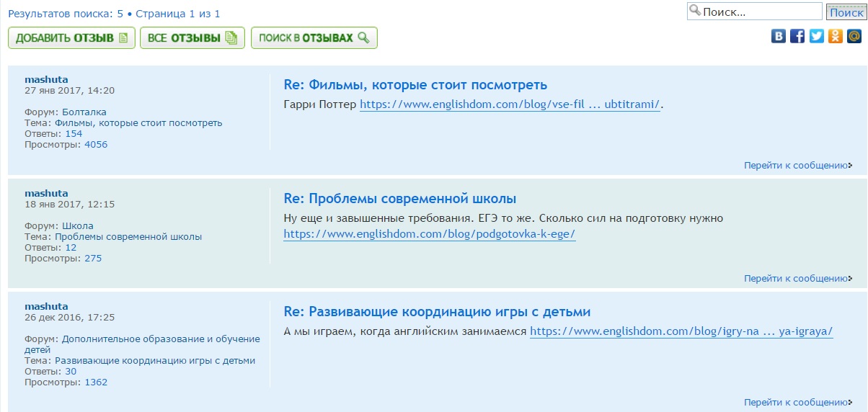Click the 'Поиск' search submit button
Viewport: 868px width, 412px height.
point(846,12)
